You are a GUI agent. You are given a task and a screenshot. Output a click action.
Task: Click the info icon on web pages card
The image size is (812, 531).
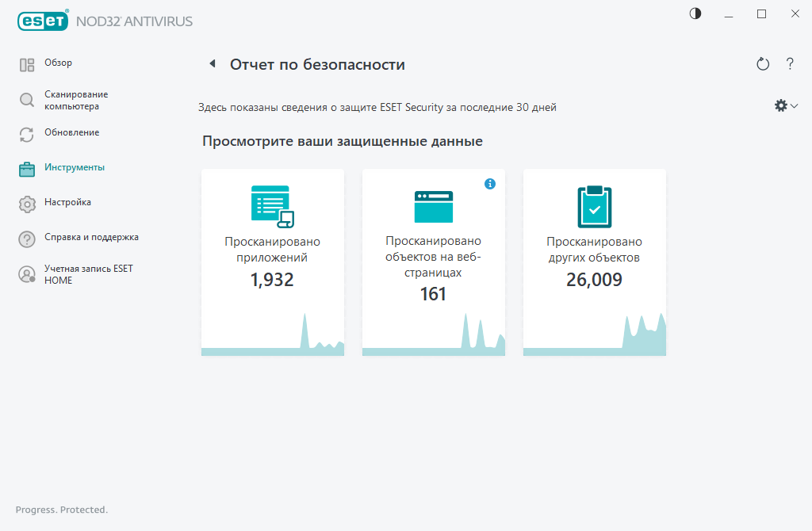tap(490, 183)
